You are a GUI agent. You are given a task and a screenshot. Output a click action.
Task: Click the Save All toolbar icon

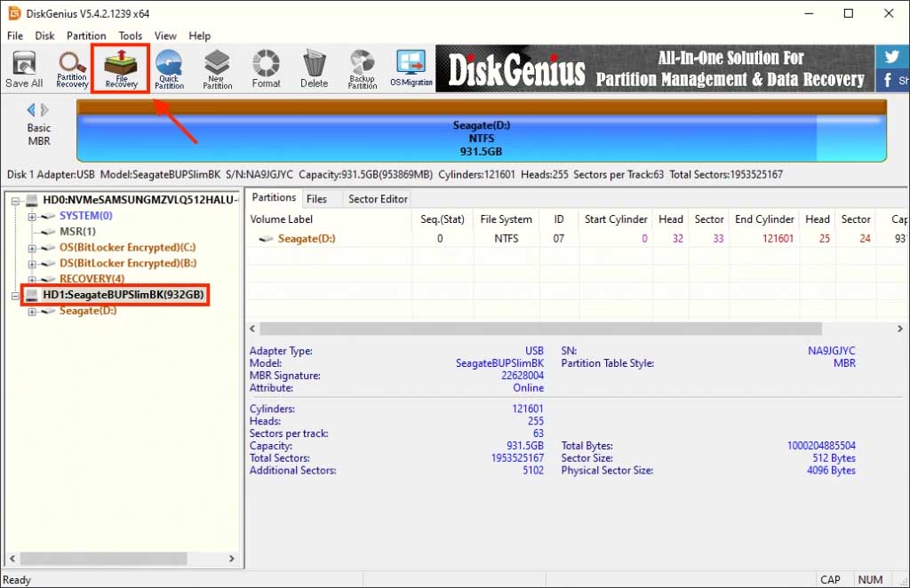point(24,69)
